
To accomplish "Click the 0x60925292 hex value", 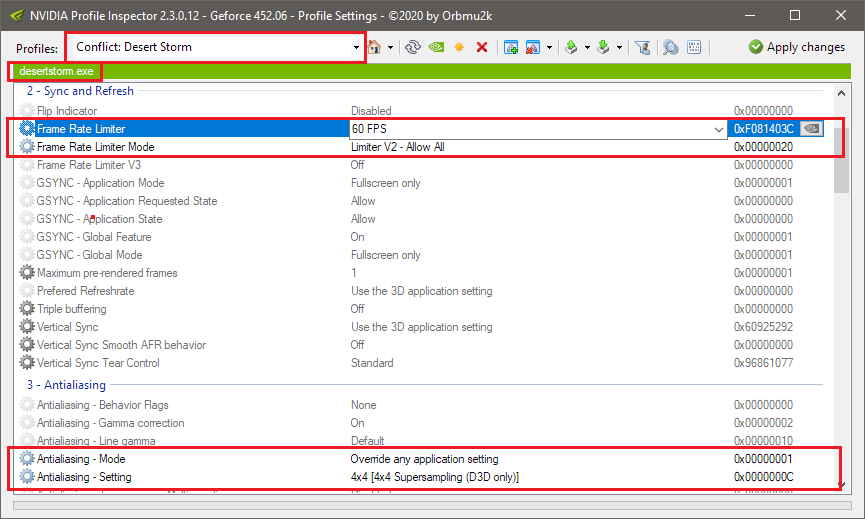I will click(x=763, y=327).
